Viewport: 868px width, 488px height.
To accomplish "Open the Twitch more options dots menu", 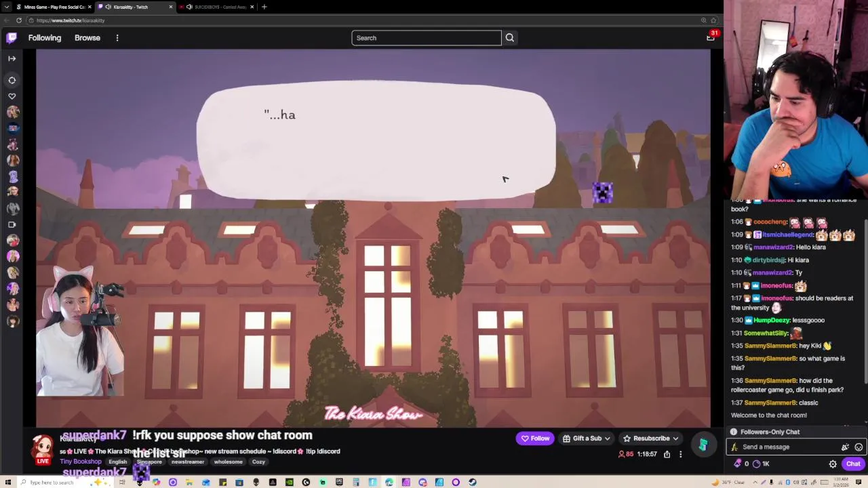I will click(117, 38).
